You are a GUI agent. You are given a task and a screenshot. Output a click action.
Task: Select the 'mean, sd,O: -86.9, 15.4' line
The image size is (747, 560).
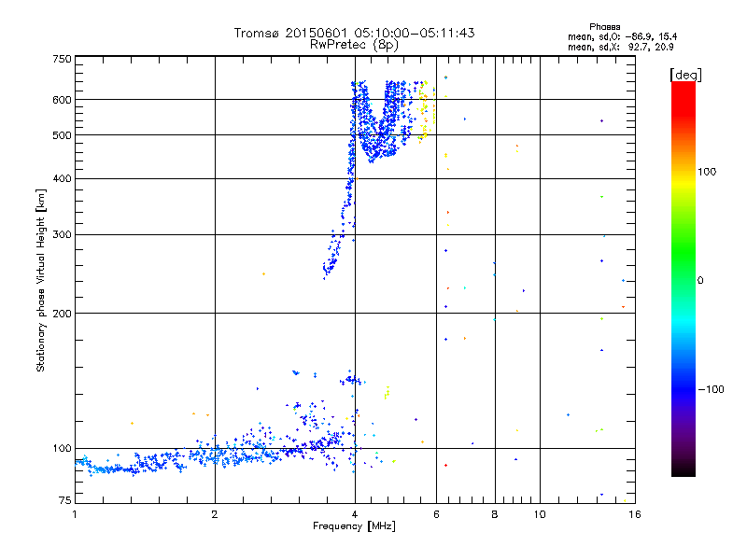pyautogui.click(x=622, y=36)
